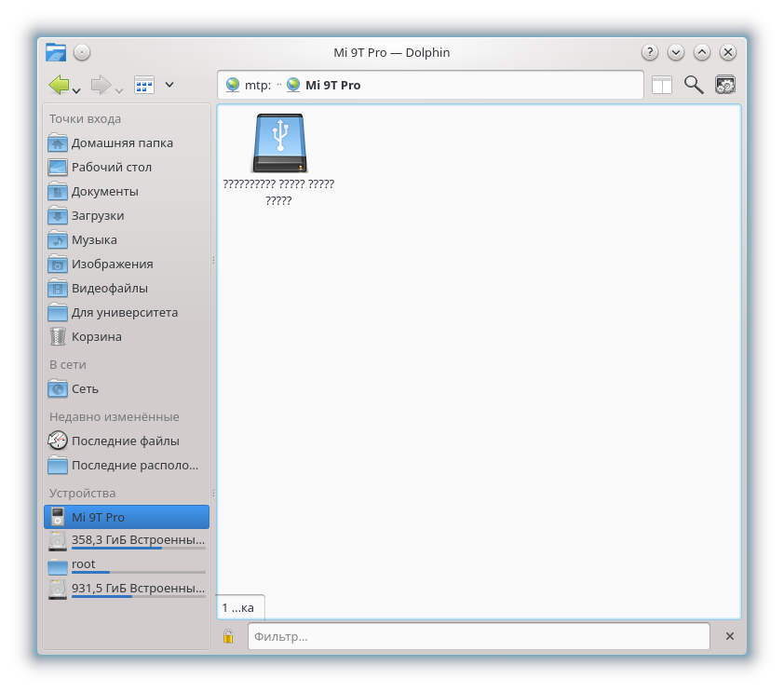Open the USB storage device item
This screenshot has height=692, width=784.
click(278, 143)
